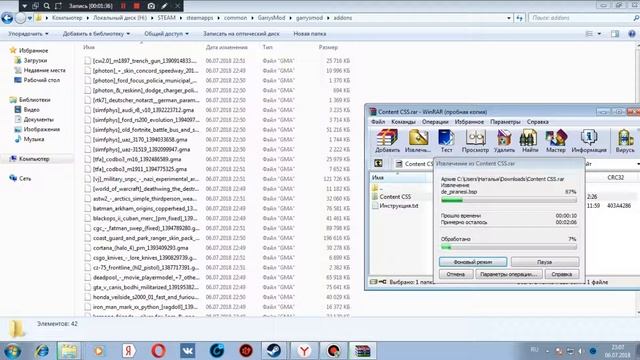
Task: Open the address bar history dropdown
Action: [x=509, y=18]
